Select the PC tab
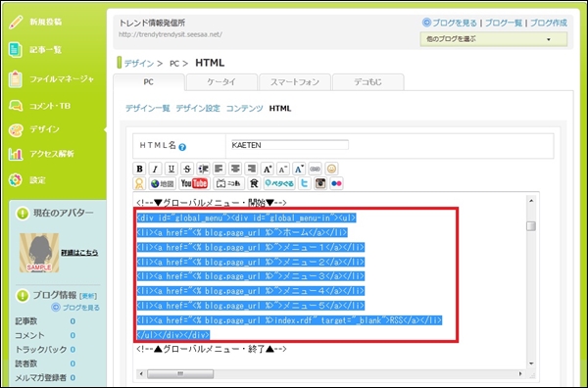 tap(149, 82)
